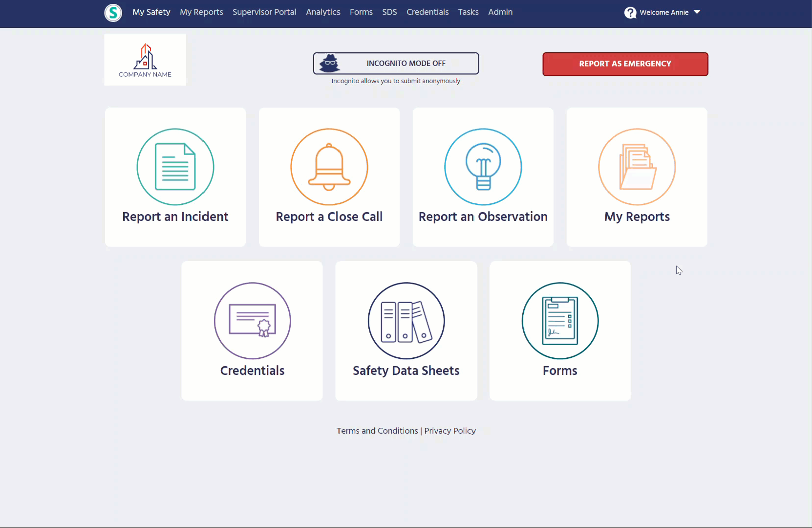Click the Report an Incident document icon
Screen dimensions: 812x528
click(x=175, y=167)
